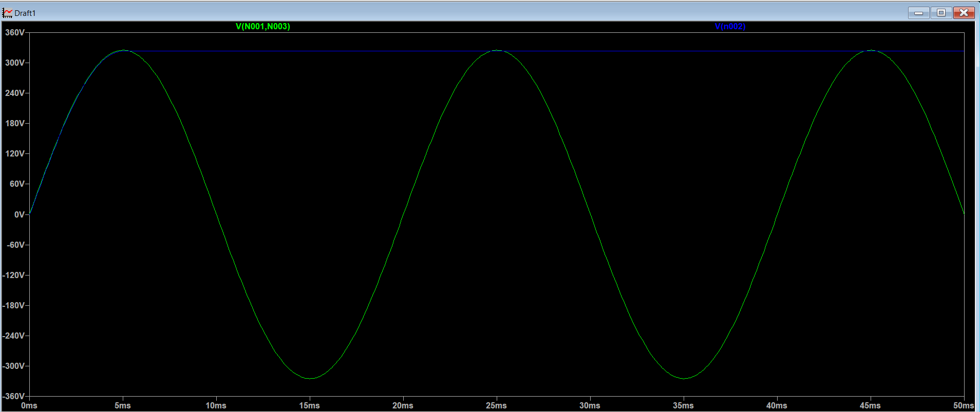The height and width of the screenshot is (412, 980).
Task: Click the V(N001,N003) green trace label
Action: click(x=262, y=27)
